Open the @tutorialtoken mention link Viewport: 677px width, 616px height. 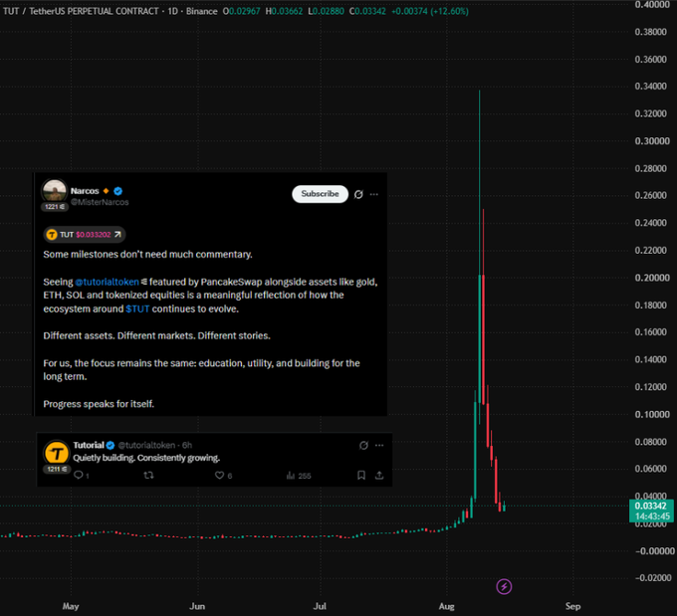(108, 282)
